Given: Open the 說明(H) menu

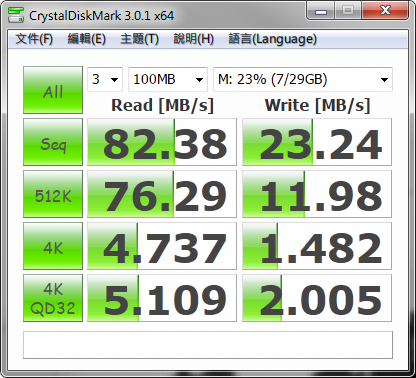Looking at the screenshot, I should pyautogui.click(x=193, y=39).
